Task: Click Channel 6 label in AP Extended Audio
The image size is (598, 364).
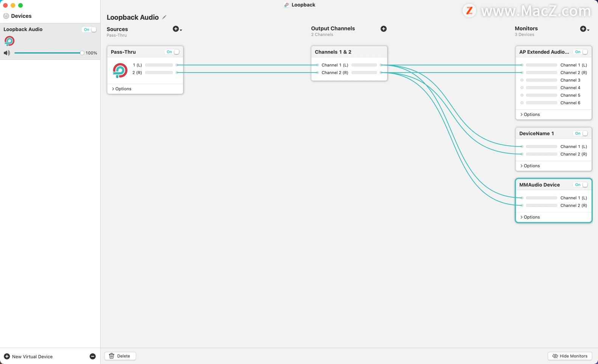Action: click(570, 103)
